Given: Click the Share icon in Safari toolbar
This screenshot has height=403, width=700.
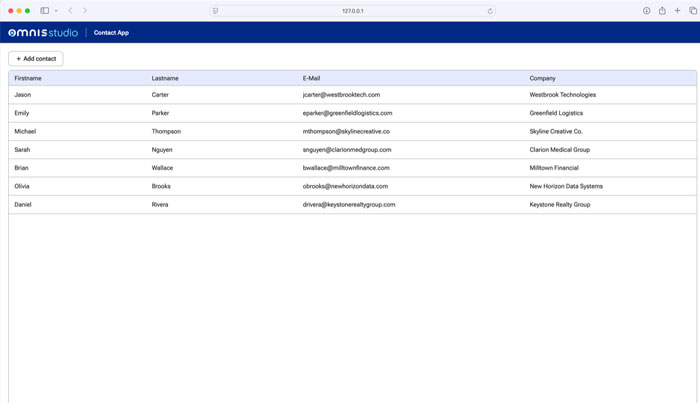Looking at the screenshot, I should [662, 11].
